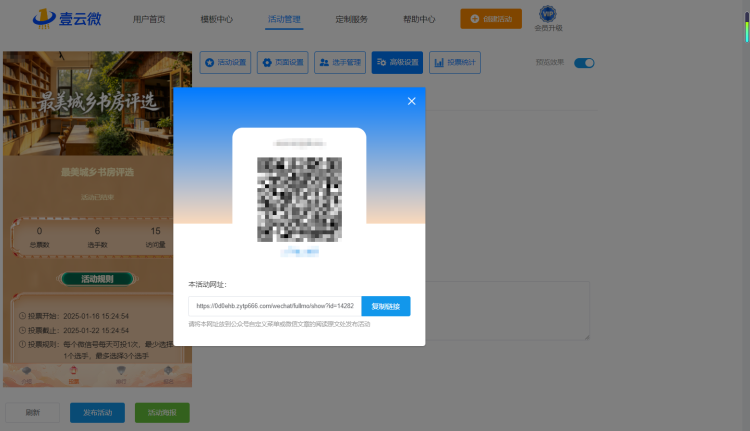Open the 投票统计 tab
750x431 pixels.
[455, 63]
